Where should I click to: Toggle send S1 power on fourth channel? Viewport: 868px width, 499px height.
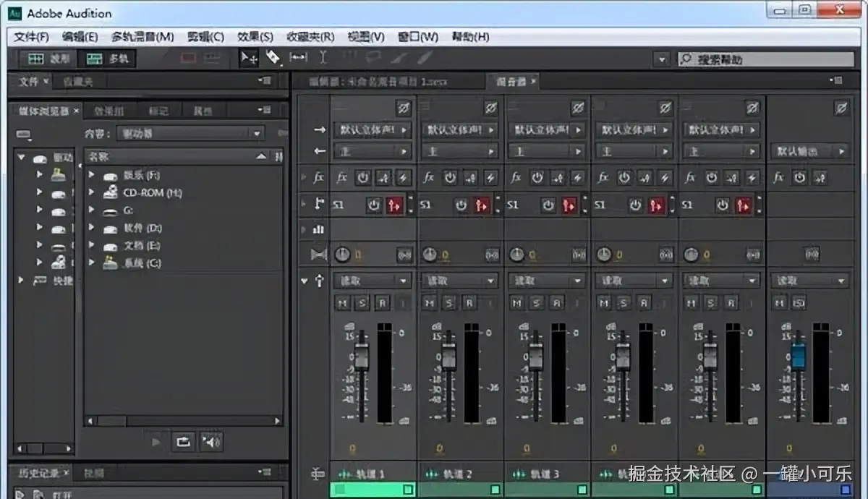click(635, 205)
